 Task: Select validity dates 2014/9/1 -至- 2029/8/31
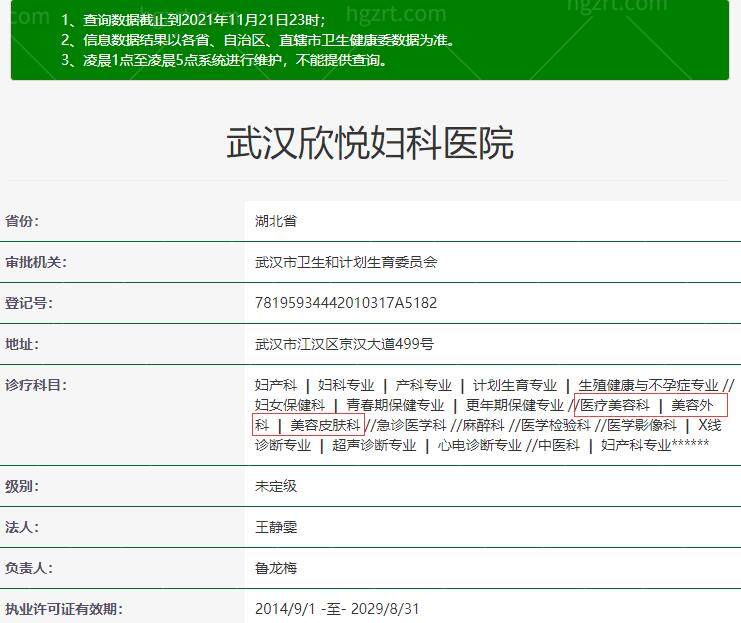[337, 609]
